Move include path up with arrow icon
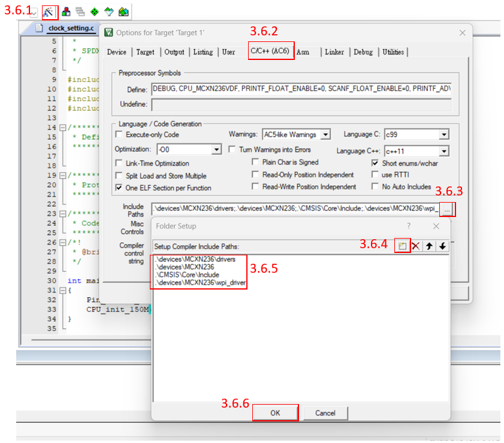 click(x=429, y=246)
